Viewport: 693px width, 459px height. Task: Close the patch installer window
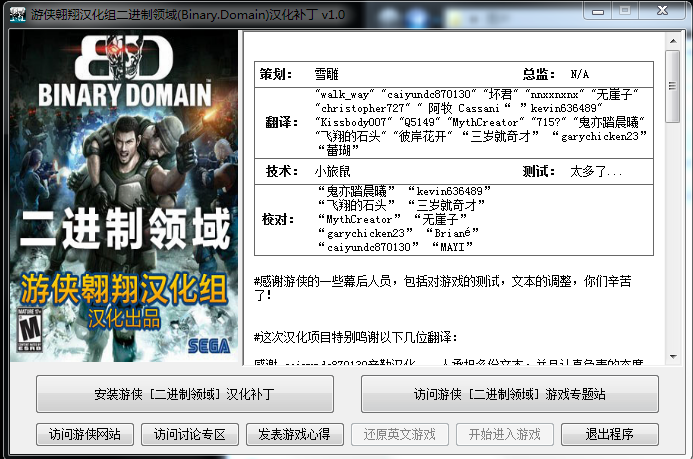(x=662, y=11)
